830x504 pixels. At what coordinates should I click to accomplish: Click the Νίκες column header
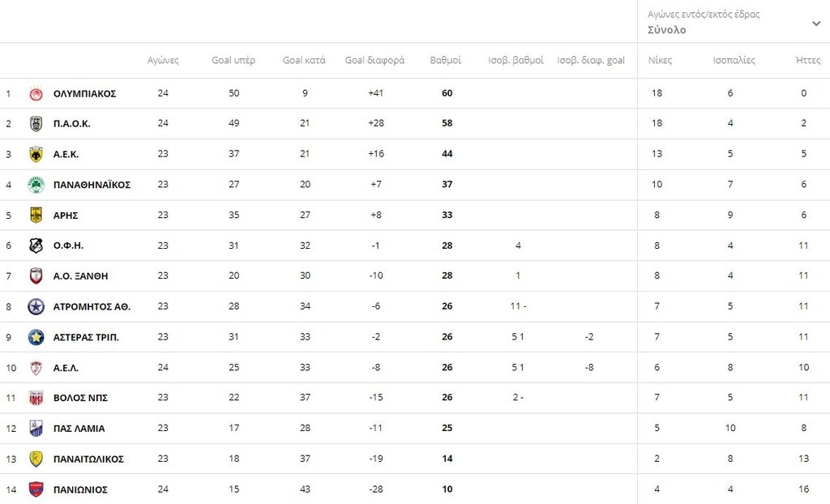point(660,60)
